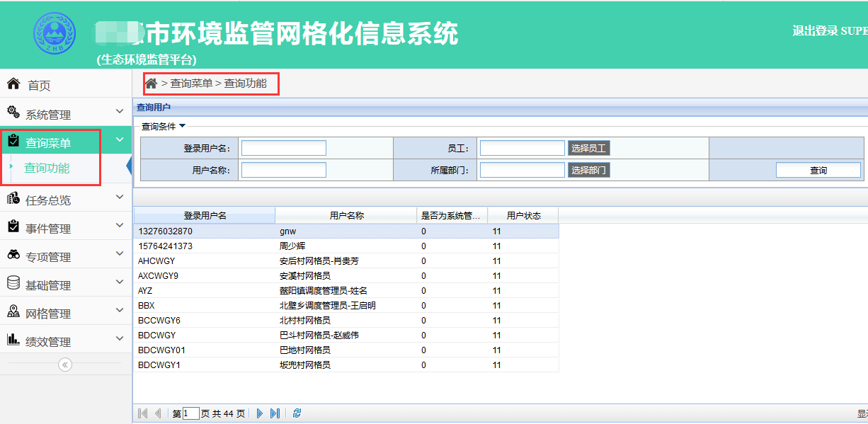Viewport: 868px width, 424px height.
Task: Click the 选择员工 button
Action: tap(588, 148)
